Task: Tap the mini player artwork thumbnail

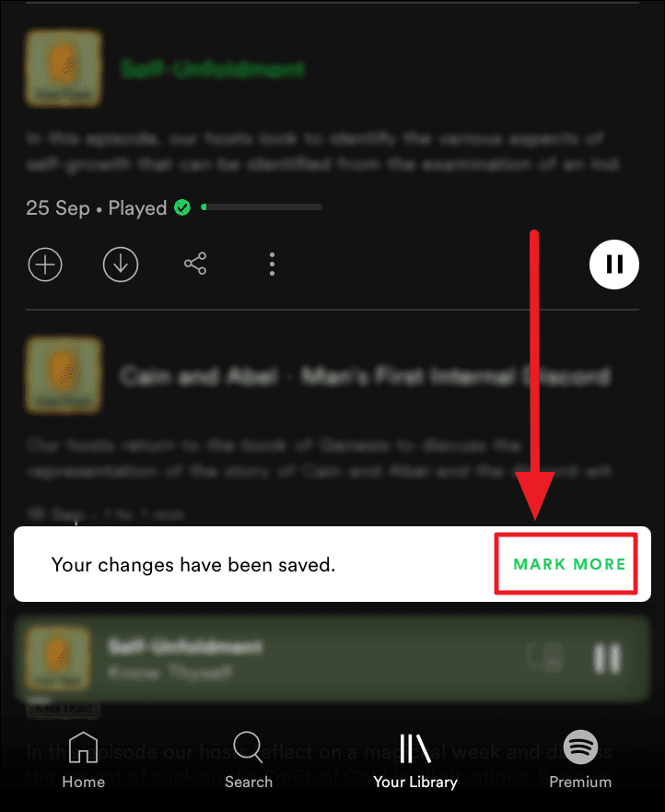Action: tap(58, 658)
